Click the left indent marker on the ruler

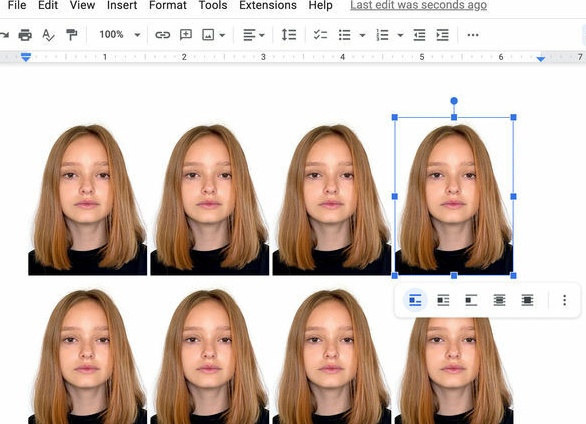pyautogui.click(x=26, y=57)
